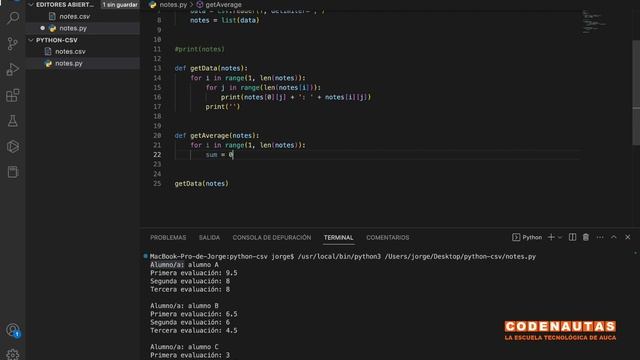The height and width of the screenshot is (360, 640).
Task: Select the Terminal tab
Action: coord(338,238)
